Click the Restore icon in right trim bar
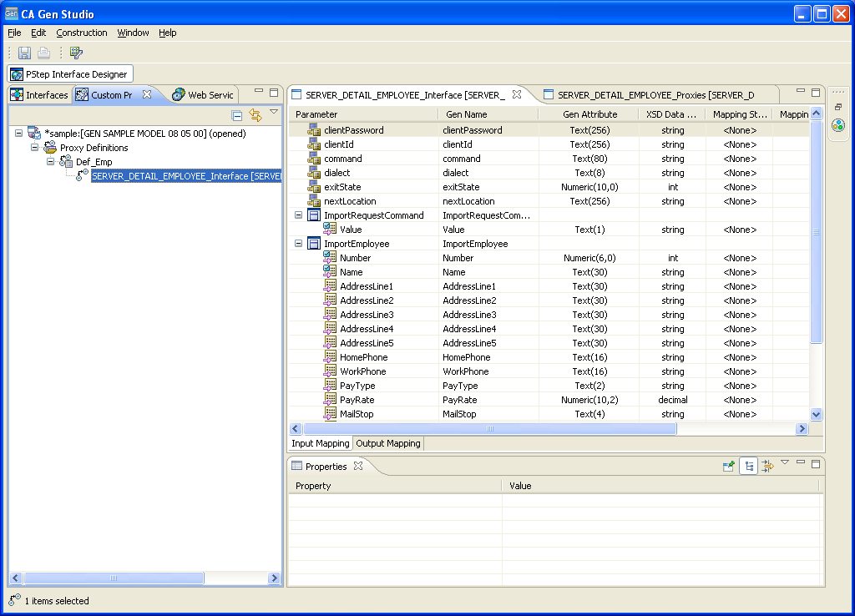Viewport: 855px width, 616px height. pyautogui.click(x=838, y=107)
